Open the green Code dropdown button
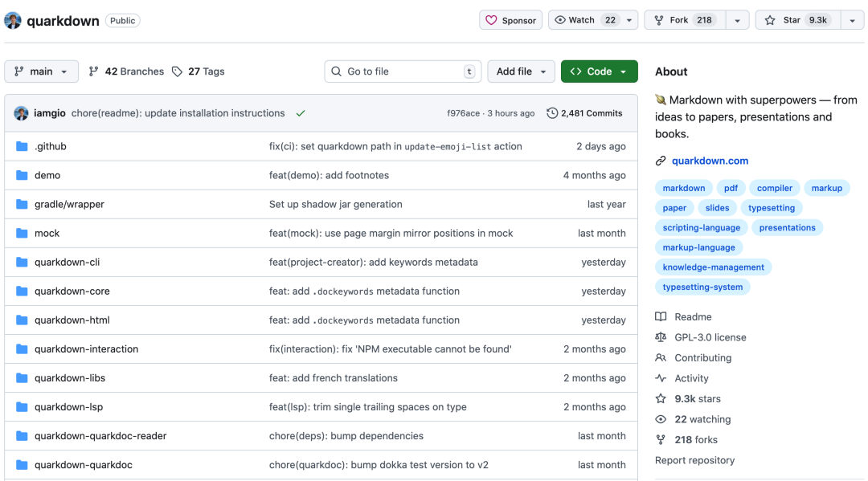This screenshot has height=481, width=868. pyautogui.click(x=599, y=71)
